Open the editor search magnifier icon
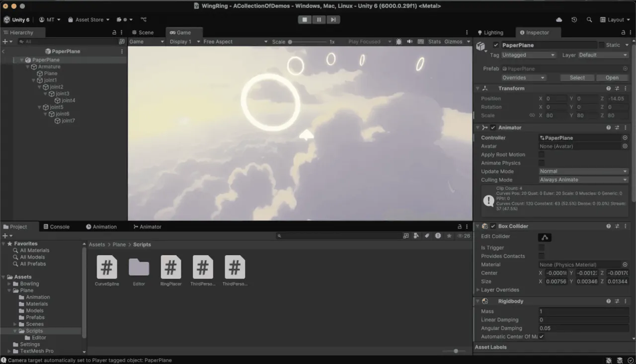This screenshot has width=636, height=364. click(589, 19)
